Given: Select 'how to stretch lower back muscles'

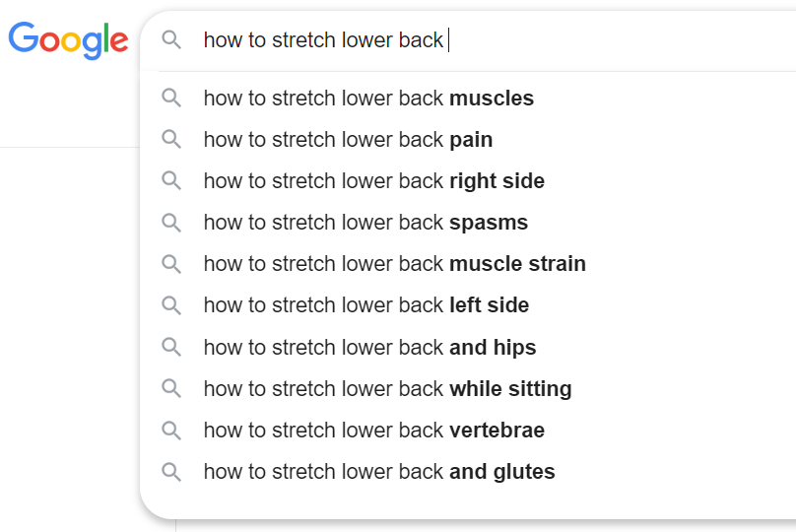Looking at the screenshot, I should [368, 99].
